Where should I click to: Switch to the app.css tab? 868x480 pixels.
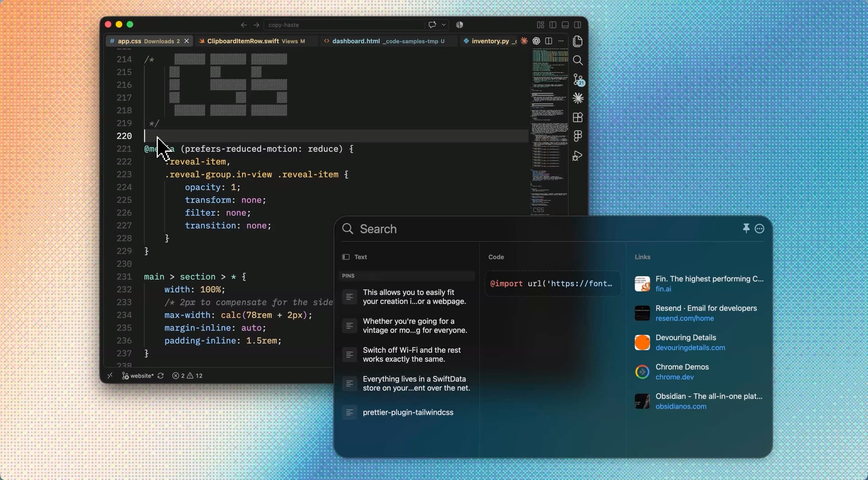click(149, 41)
